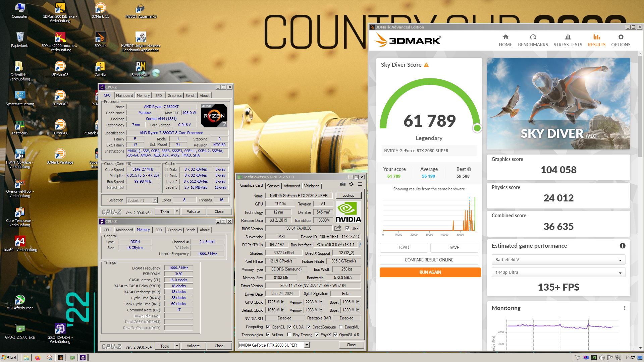Open the Sensors tab in GPU-Z
Screen dimensions: 644x362
273,186
